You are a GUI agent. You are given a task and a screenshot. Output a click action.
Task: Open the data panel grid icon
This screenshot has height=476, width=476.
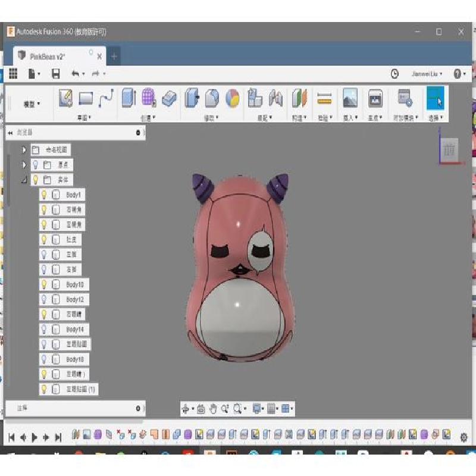click(x=13, y=73)
